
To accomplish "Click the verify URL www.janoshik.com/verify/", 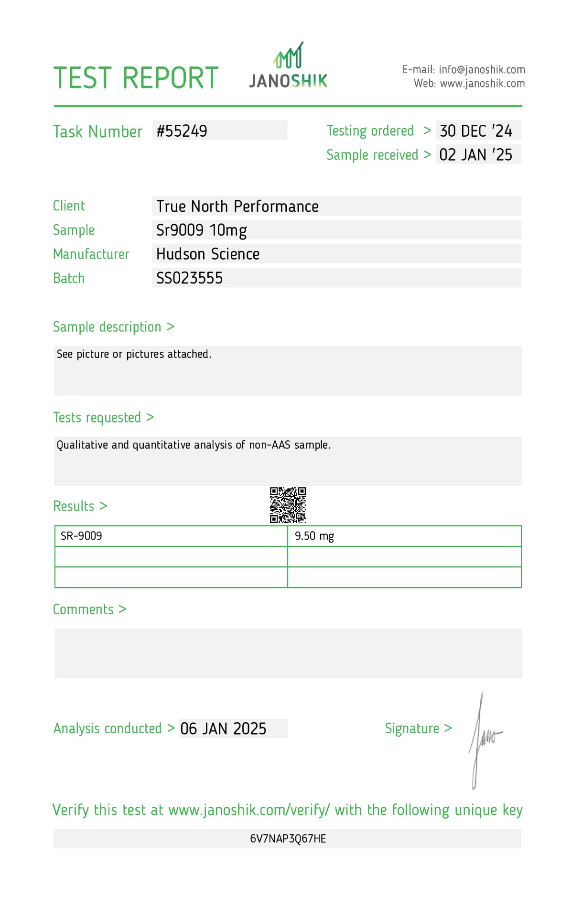I will 249,810.
